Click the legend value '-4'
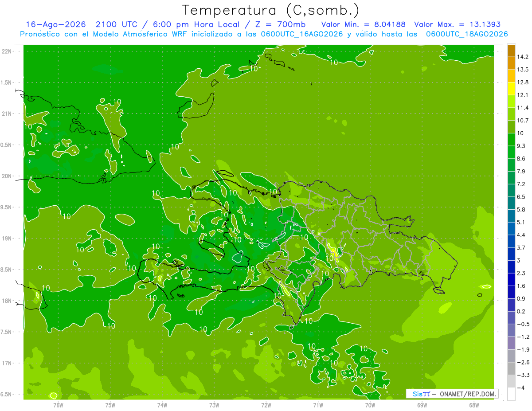This screenshot has width=532, height=411. [520, 388]
